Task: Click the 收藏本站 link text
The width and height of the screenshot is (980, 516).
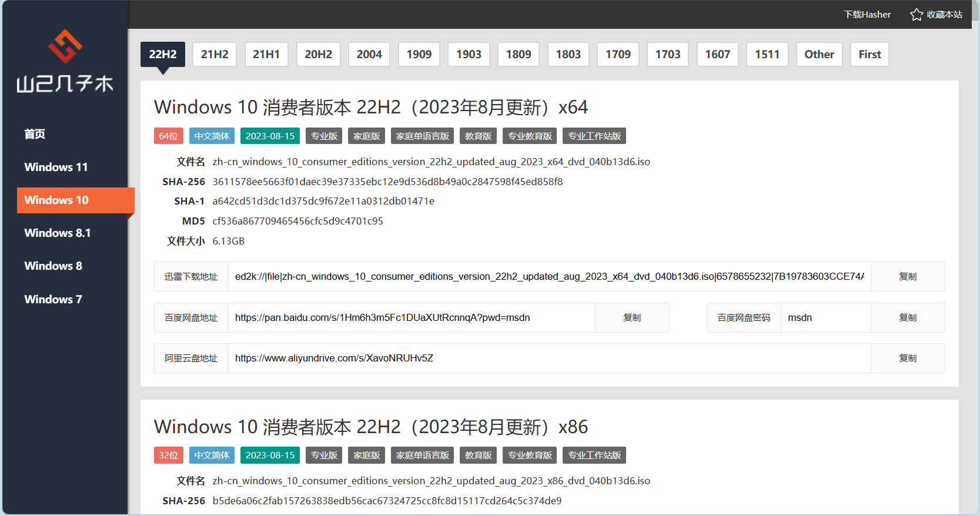Action: coord(945,14)
